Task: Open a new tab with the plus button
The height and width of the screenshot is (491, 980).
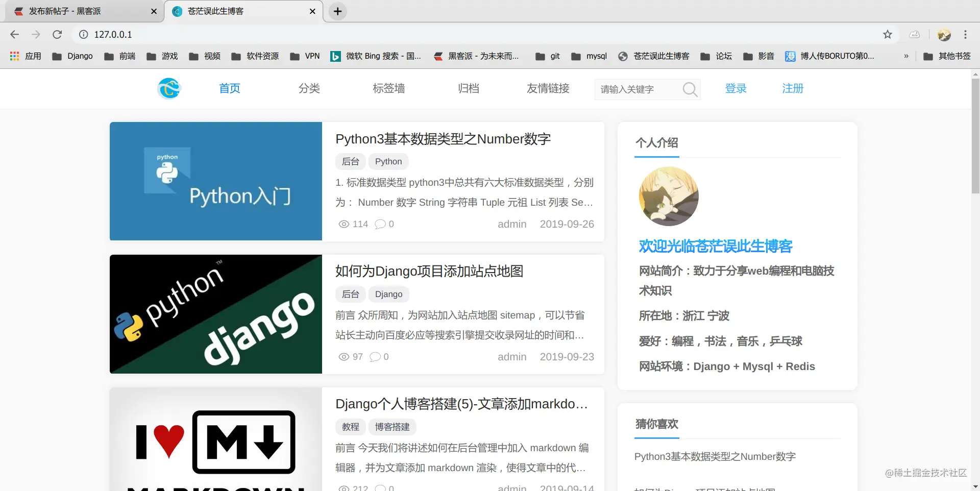Action: click(x=337, y=11)
